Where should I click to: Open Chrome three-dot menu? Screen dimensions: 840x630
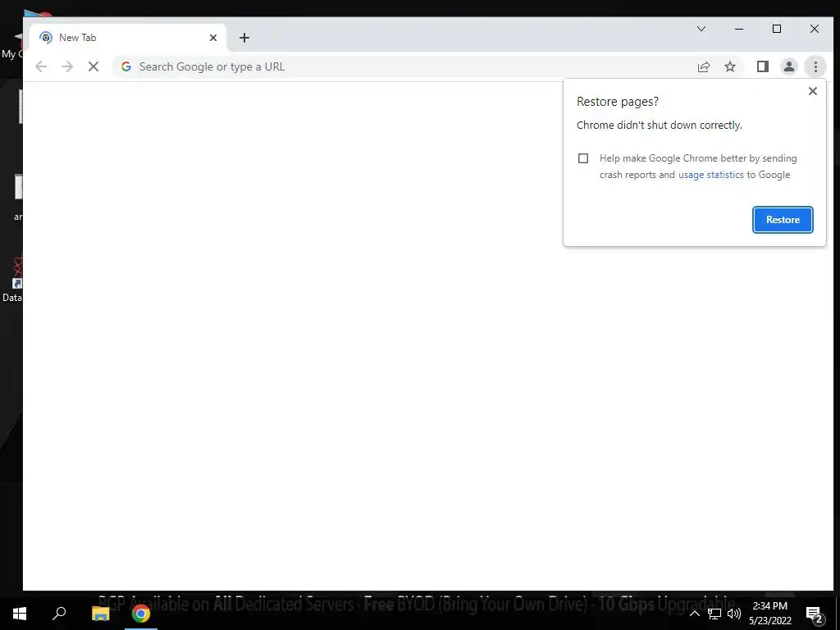click(815, 66)
